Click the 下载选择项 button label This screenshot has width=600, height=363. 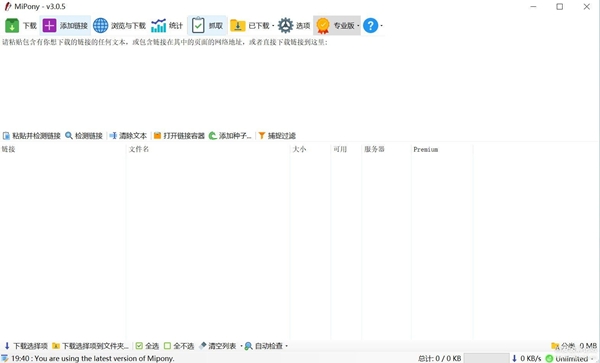[x=31, y=346]
